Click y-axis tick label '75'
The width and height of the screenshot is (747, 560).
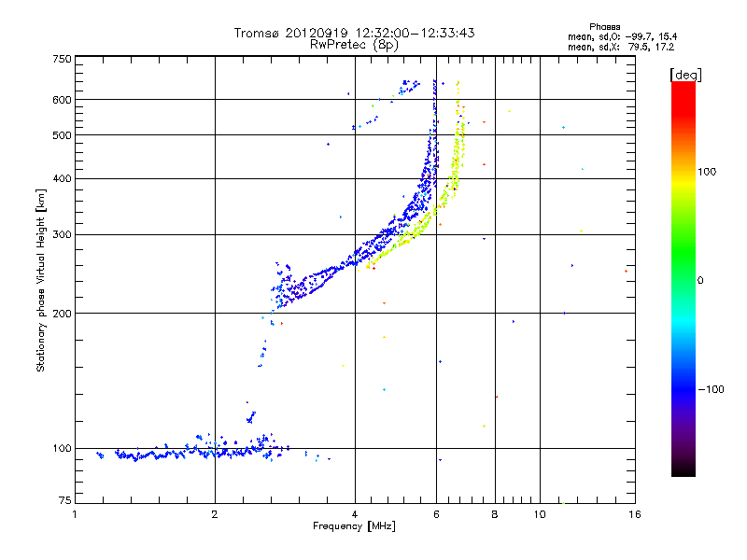pos(64,500)
